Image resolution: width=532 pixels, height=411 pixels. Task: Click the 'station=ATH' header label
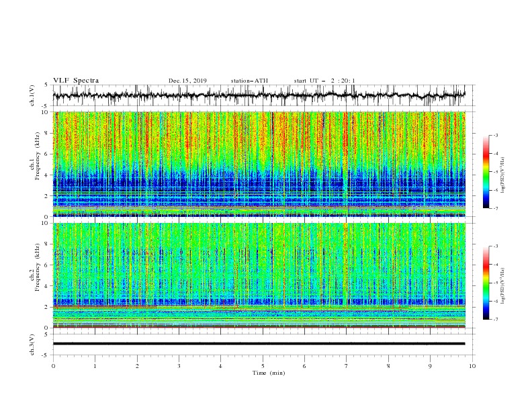click(249, 81)
